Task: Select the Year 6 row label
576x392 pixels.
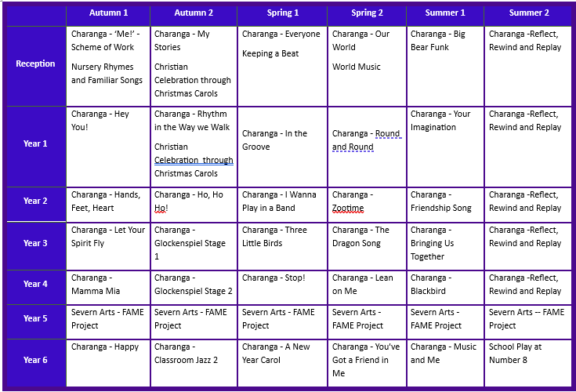Action: pos(35,360)
